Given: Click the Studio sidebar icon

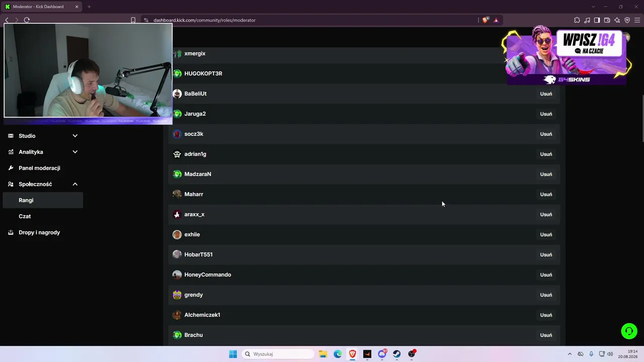Looking at the screenshot, I should pyautogui.click(x=11, y=136).
